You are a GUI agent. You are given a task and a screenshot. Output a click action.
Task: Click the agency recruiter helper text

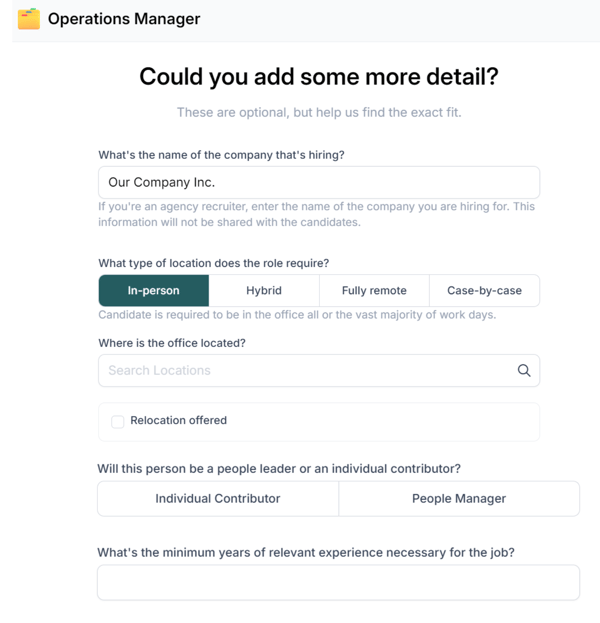coord(316,214)
